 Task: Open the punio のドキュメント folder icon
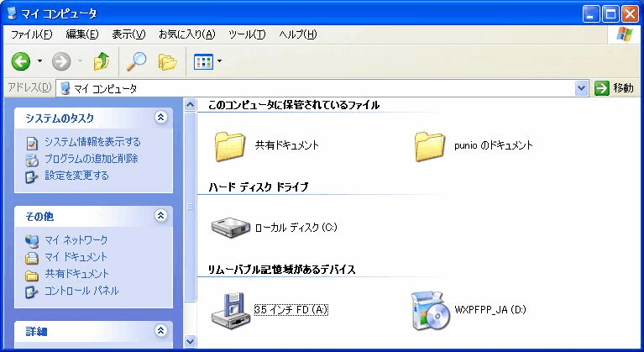430,146
